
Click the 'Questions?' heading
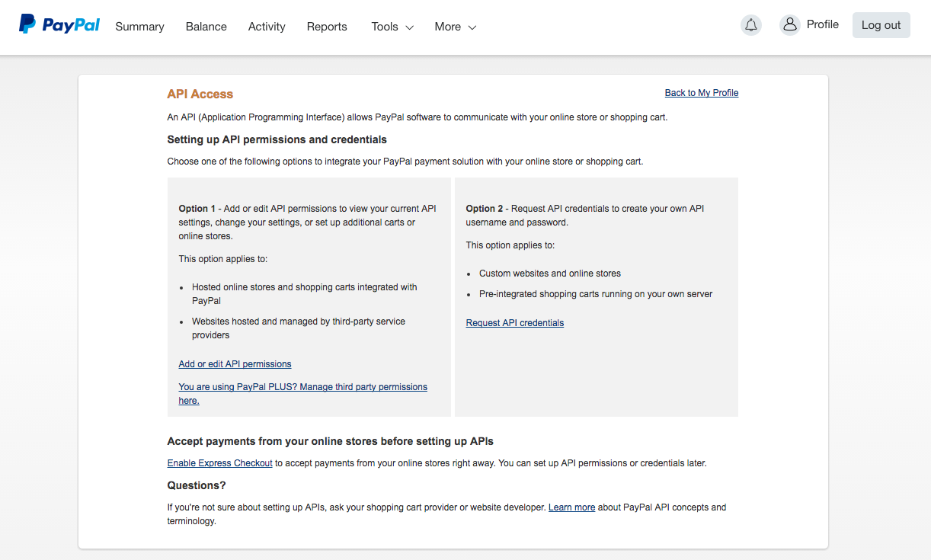[197, 486]
